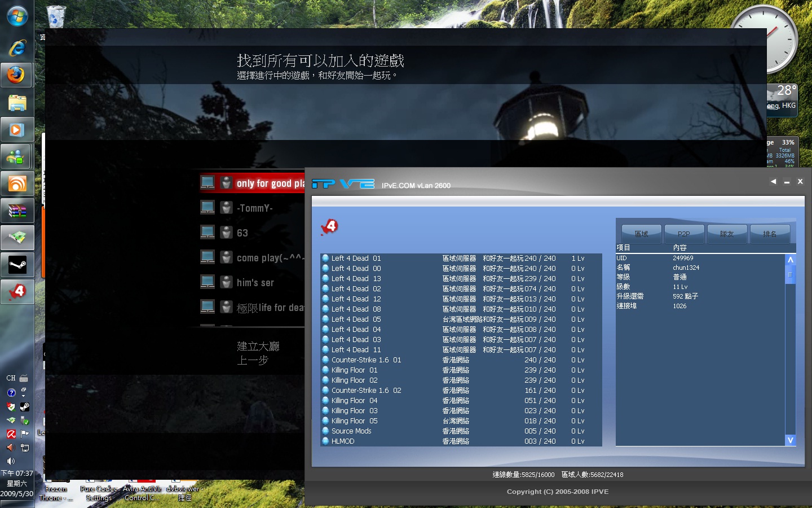The image size is (812, 508).
Task: Click the on-screen keyboard language bar icon
Action: (24, 378)
